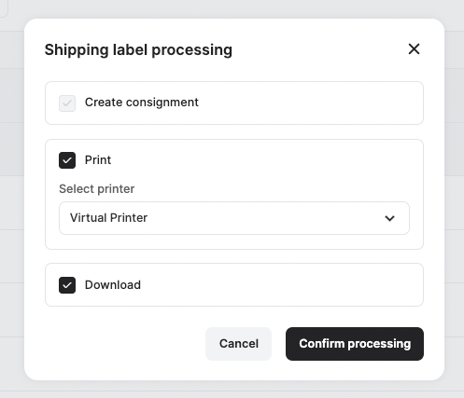Open the Virtual Printer dropdown
Screen dimensions: 464x398
pos(234,218)
